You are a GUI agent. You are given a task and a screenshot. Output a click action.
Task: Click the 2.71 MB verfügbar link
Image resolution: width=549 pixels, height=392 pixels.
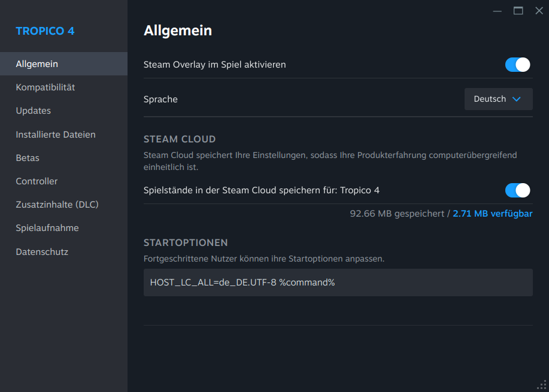(x=492, y=214)
